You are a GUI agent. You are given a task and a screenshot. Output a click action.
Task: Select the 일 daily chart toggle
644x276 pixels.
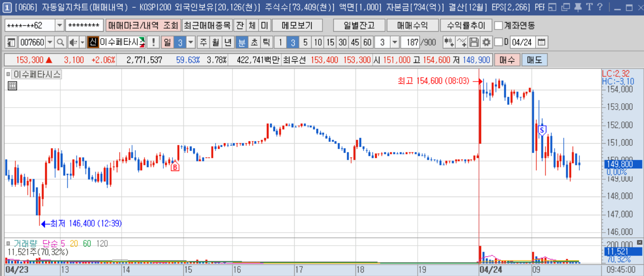click(x=167, y=43)
